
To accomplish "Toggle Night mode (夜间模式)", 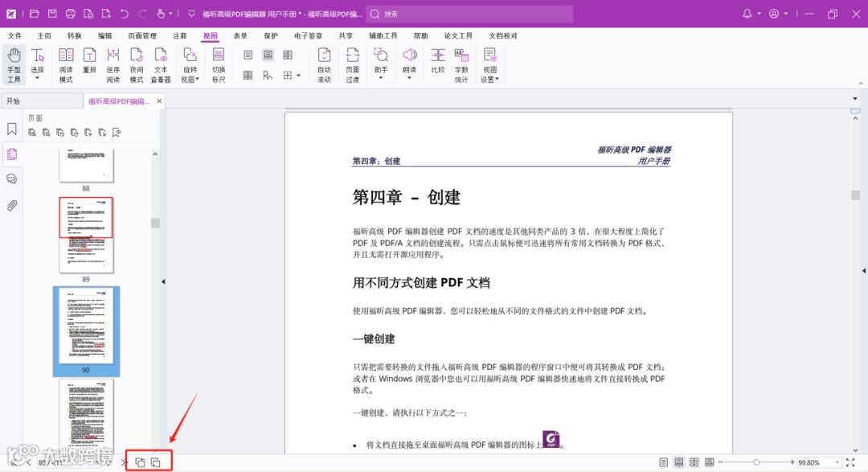I will [x=136, y=65].
